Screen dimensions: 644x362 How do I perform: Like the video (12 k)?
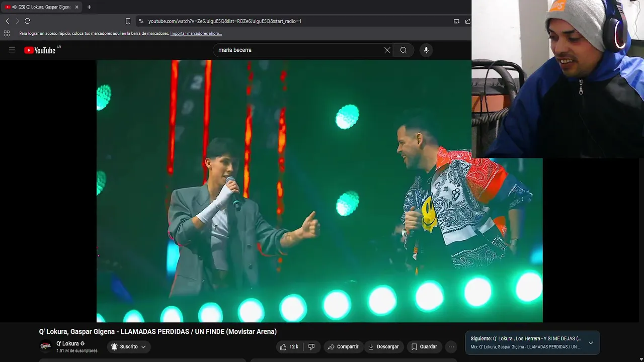pos(289,346)
